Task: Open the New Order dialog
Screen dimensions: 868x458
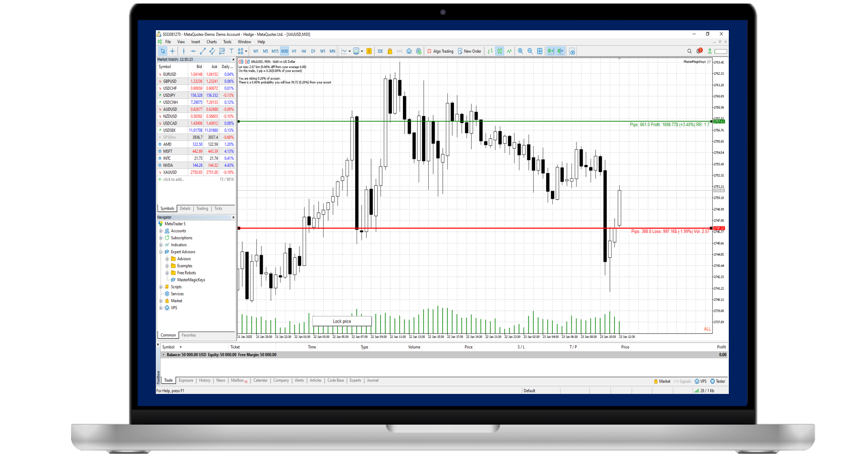Action: click(x=470, y=51)
